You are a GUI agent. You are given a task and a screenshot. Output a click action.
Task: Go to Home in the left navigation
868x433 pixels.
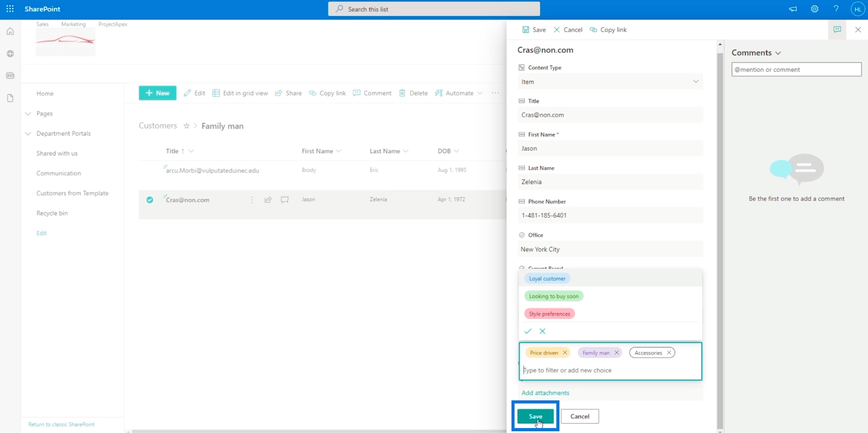click(x=45, y=94)
